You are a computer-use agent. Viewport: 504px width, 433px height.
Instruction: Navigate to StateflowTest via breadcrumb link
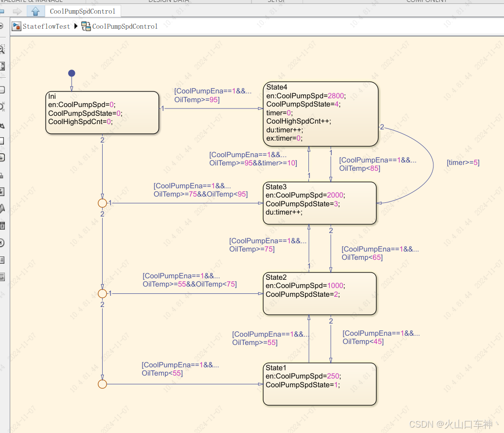click(45, 27)
